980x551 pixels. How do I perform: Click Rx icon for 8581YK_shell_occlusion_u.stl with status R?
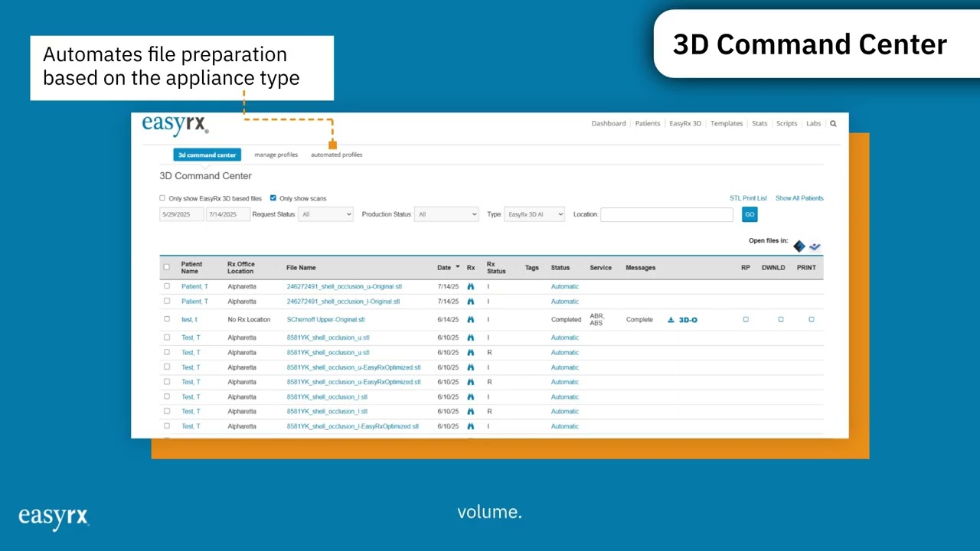[471, 353]
